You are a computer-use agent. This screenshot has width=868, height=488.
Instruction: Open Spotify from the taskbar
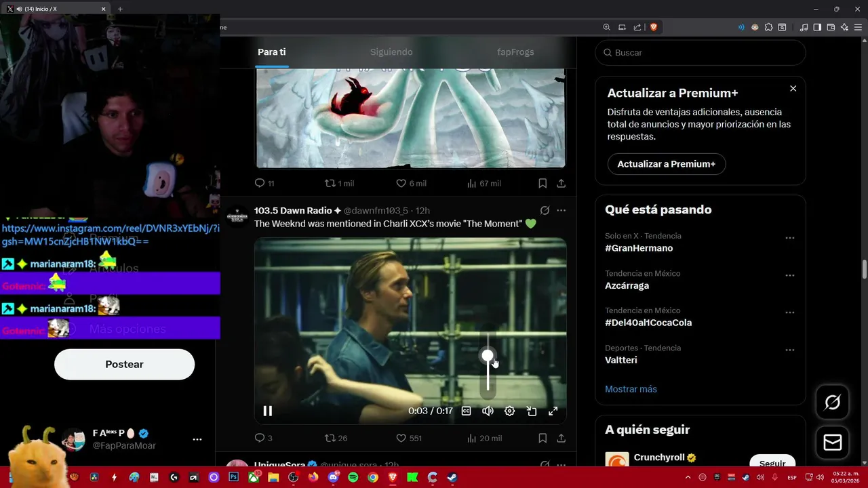[353, 477]
